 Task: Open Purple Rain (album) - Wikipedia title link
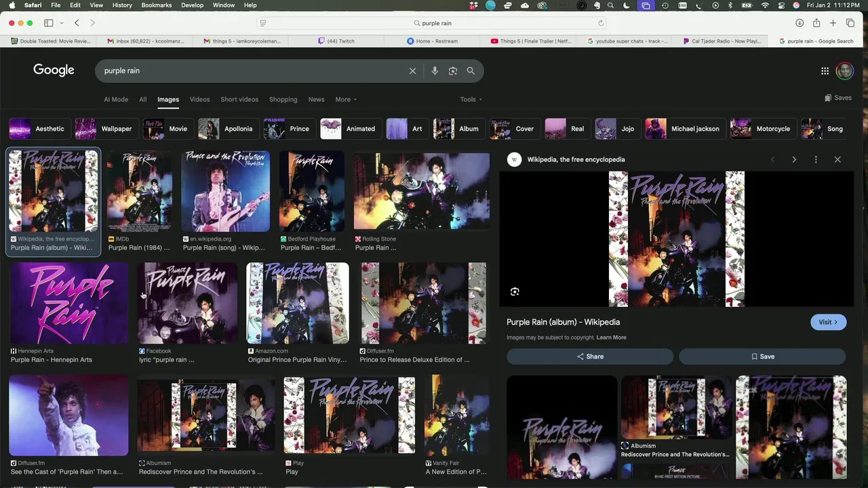[563, 322]
